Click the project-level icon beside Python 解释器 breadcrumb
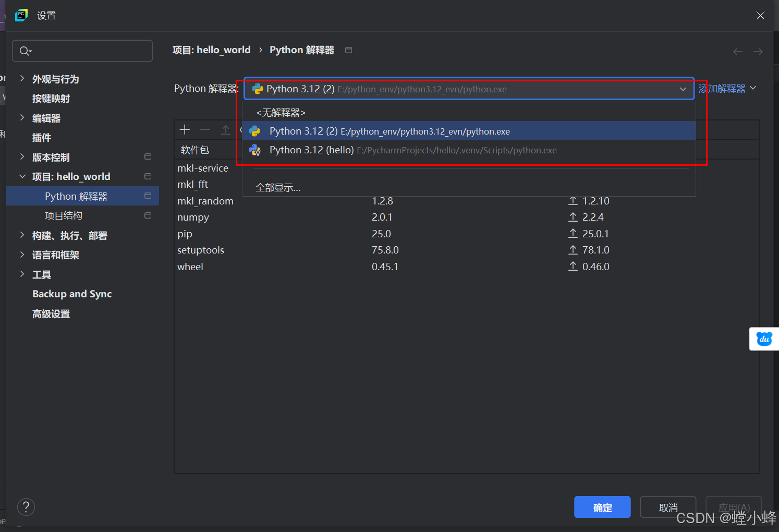Screen dimensions: 779x532 [349, 50]
